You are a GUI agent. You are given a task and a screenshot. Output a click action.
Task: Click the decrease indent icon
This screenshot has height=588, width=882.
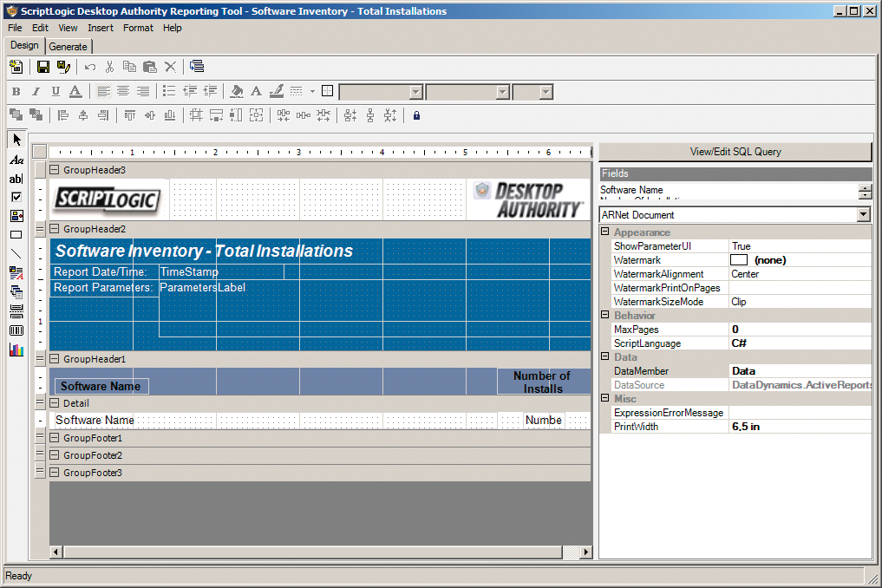pyautogui.click(x=190, y=91)
